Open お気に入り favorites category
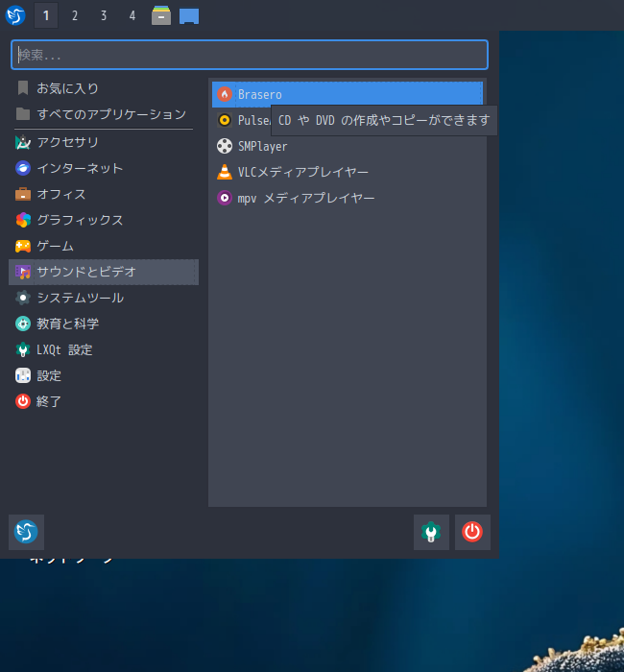The width and height of the screenshot is (624, 672). (x=104, y=88)
